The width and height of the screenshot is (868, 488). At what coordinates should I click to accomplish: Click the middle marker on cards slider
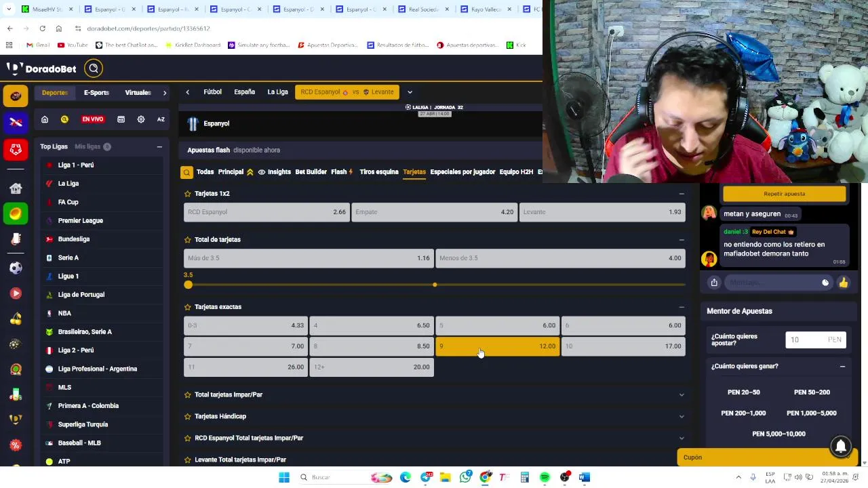point(435,285)
